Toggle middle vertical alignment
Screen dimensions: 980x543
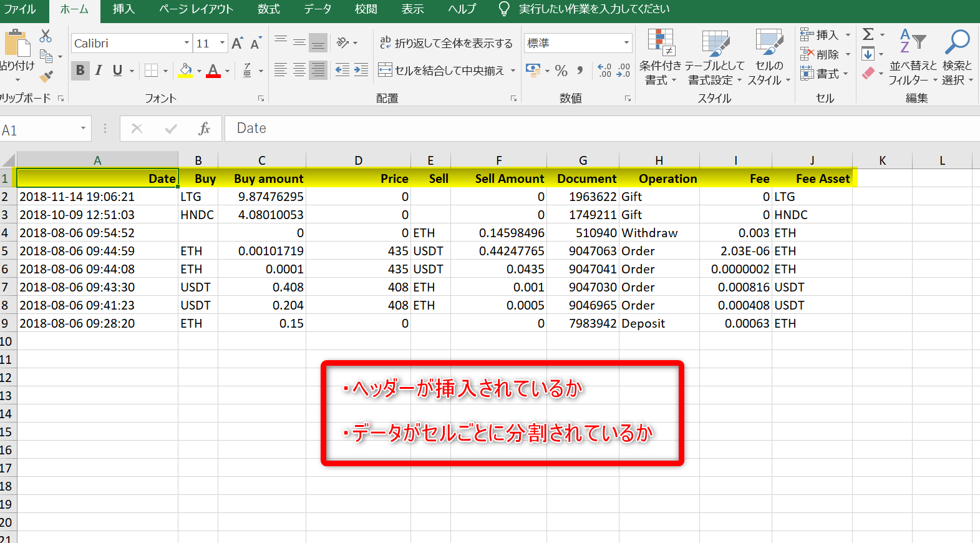[299, 42]
